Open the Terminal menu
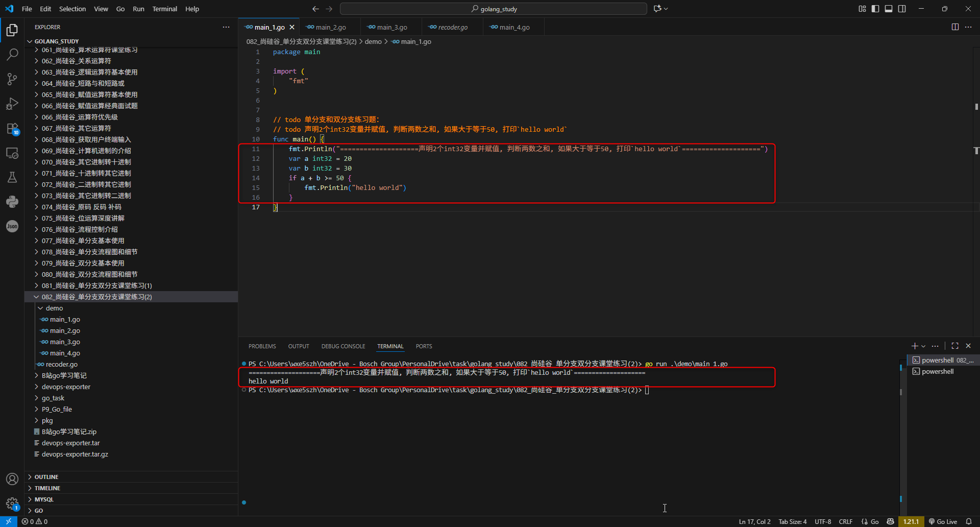The image size is (980, 527). click(x=165, y=9)
